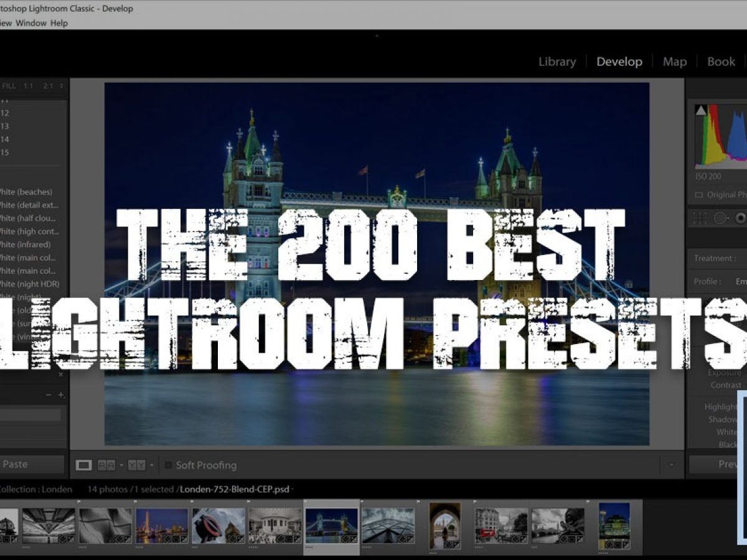This screenshot has height=560, width=747.
Task: Apply the White (detail ext... preset
Action: pyautogui.click(x=28, y=205)
